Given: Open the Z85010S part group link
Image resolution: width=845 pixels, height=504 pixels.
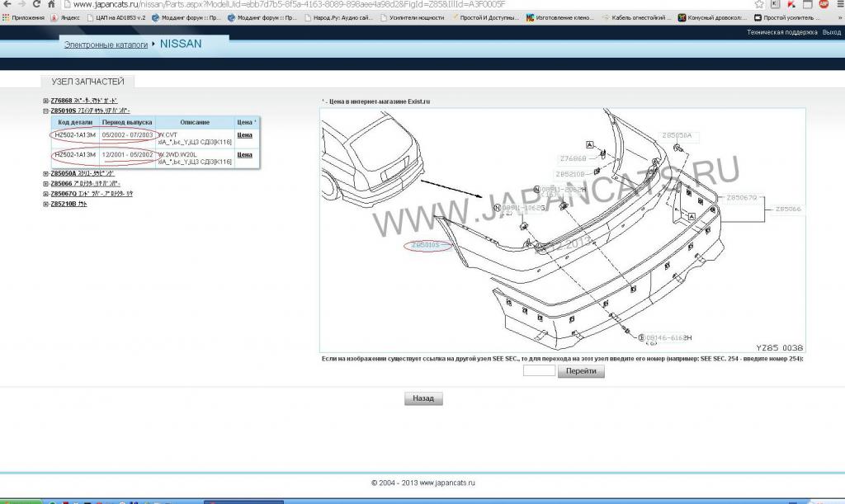Looking at the screenshot, I should [90, 111].
